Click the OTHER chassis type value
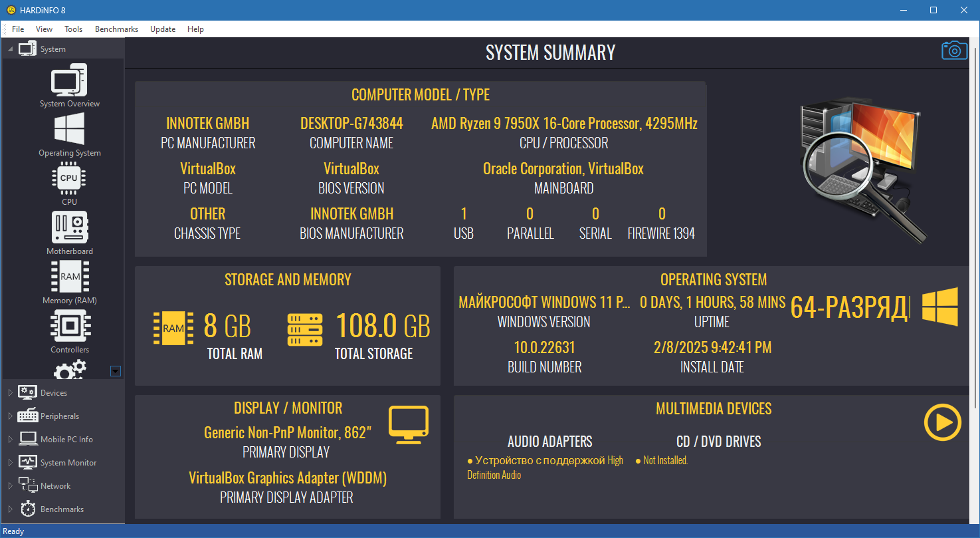This screenshot has width=980, height=538. point(208,214)
